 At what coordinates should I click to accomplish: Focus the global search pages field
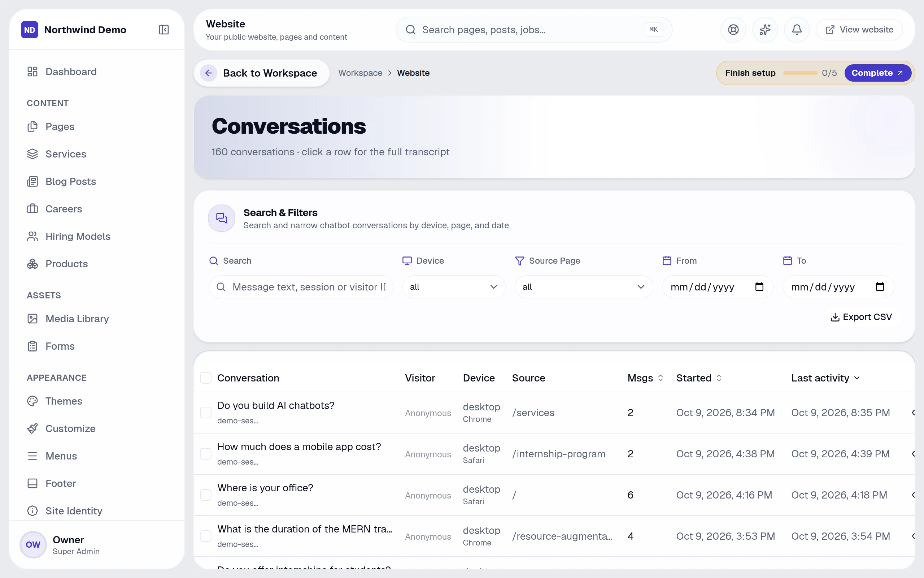534,29
